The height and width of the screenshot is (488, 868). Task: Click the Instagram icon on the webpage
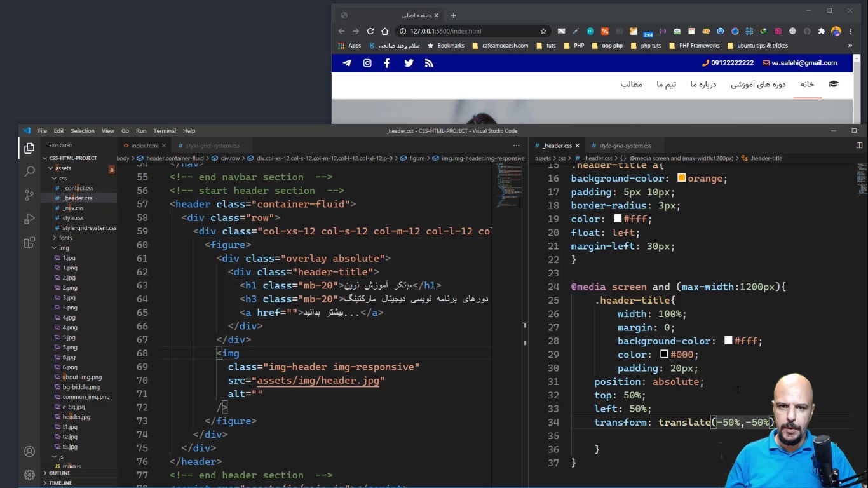(367, 63)
